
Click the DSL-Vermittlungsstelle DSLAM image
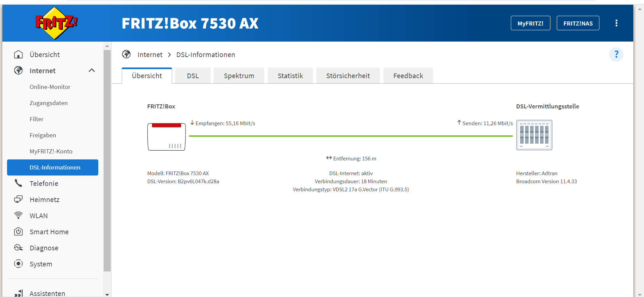click(534, 135)
